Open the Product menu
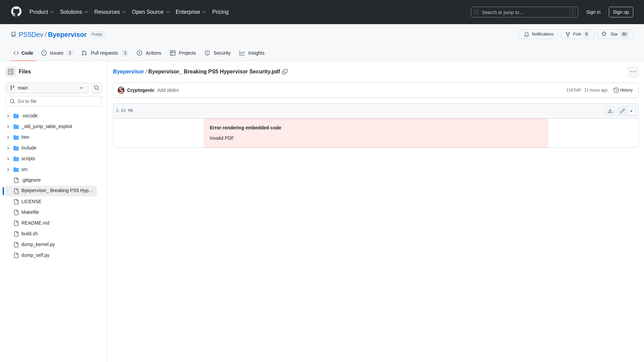The height and width of the screenshot is (362, 644). click(42, 12)
